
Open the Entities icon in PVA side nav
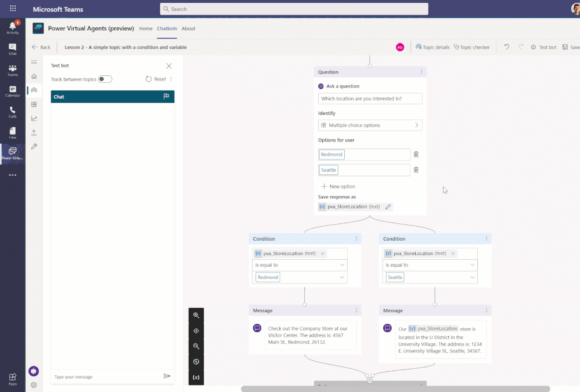34,104
